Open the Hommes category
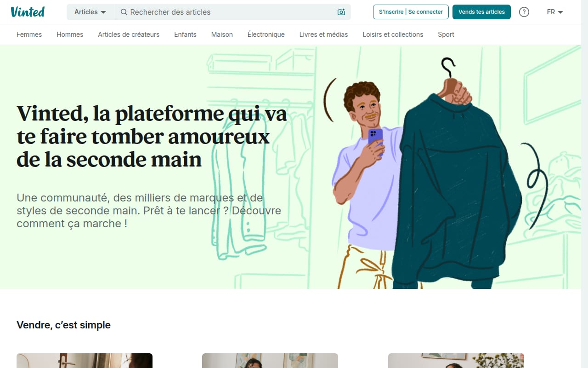Viewport: 588px width, 368px height. click(x=70, y=34)
